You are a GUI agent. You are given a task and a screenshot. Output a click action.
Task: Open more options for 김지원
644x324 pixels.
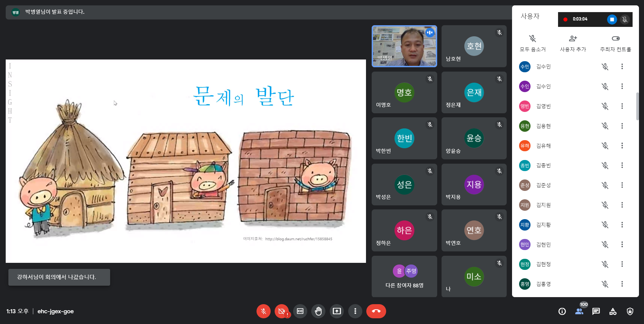[x=622, y=205]
